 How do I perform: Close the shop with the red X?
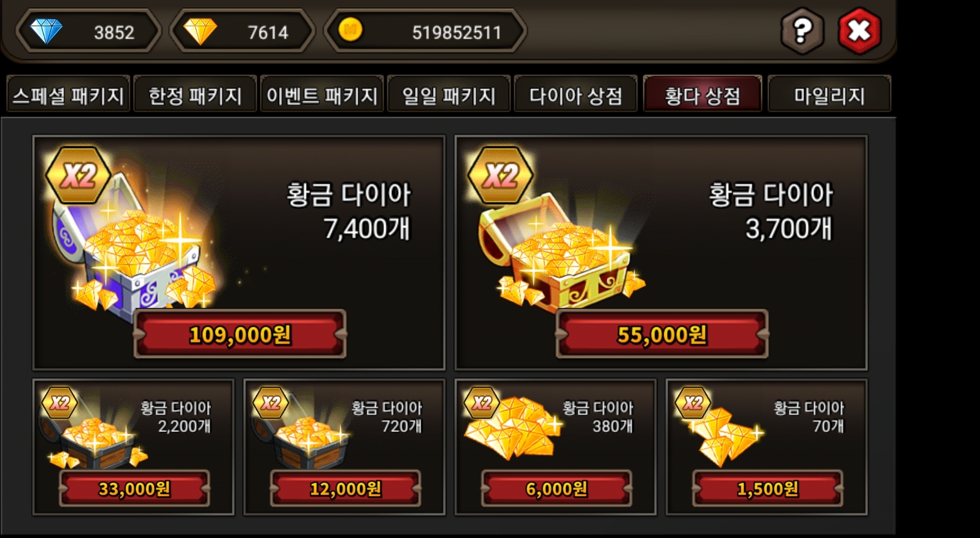point(859,31)
